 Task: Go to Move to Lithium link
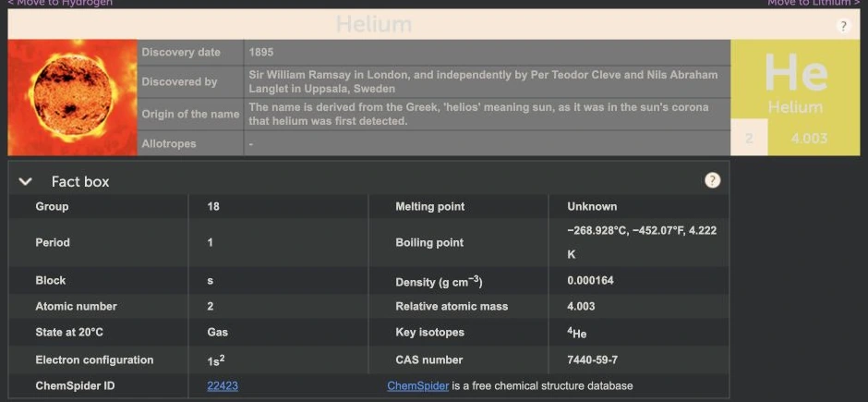814,3
